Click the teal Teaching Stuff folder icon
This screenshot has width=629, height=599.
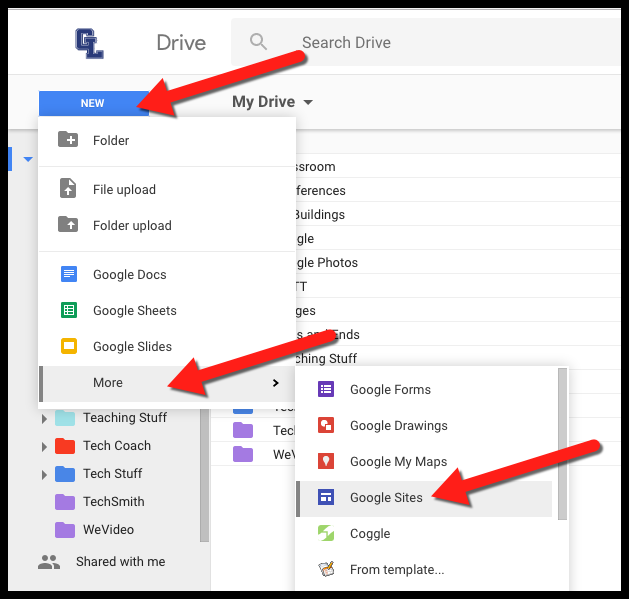(x=65, y=418)
